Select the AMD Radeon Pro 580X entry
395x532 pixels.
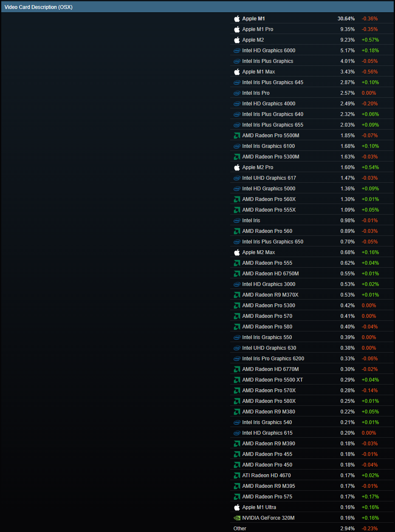[x=269, y=401]
